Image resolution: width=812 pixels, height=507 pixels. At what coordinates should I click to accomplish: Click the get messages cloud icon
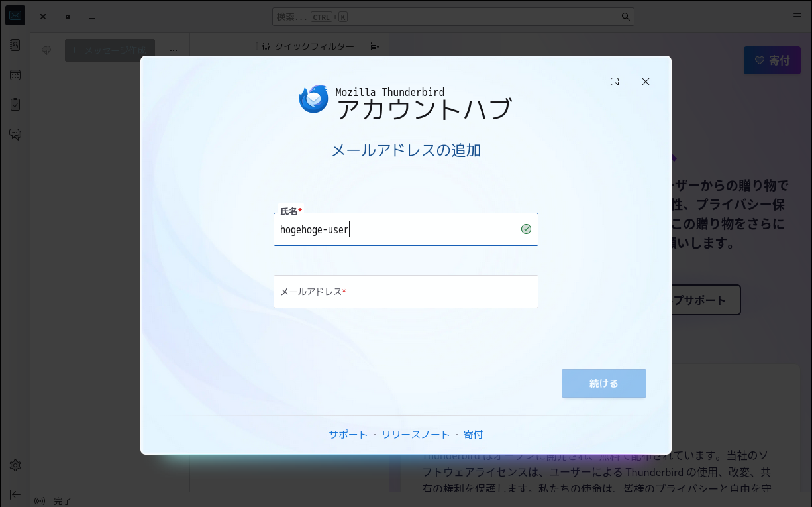coord(46,50)
